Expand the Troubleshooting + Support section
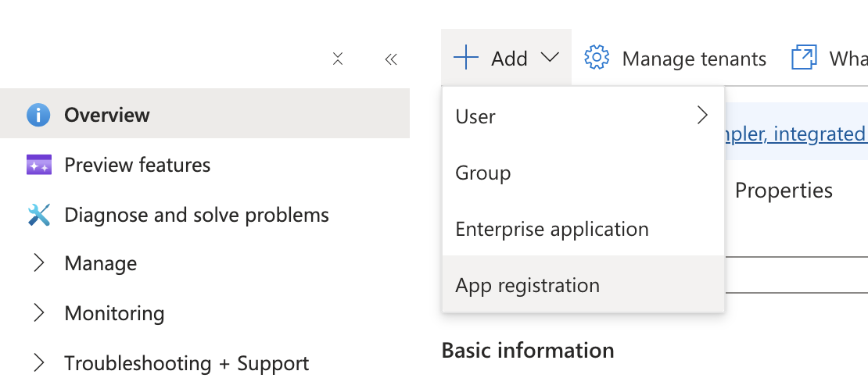 coord(39,363)
